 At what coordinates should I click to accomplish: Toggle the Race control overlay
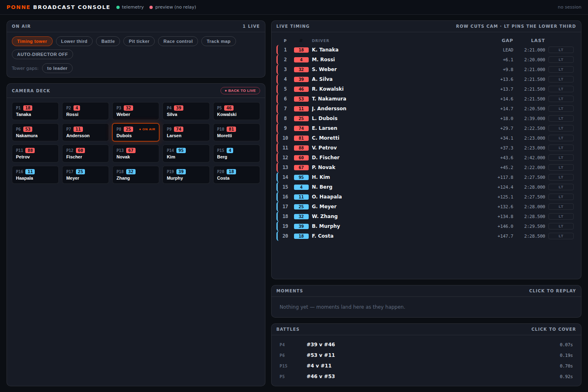point(178,41)
